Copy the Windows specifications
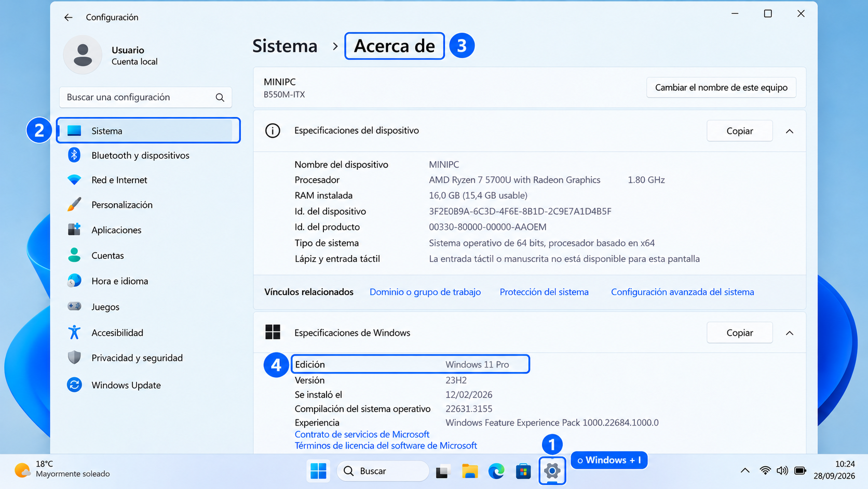The width and height of the screenshot is (868, 489). 739,333
